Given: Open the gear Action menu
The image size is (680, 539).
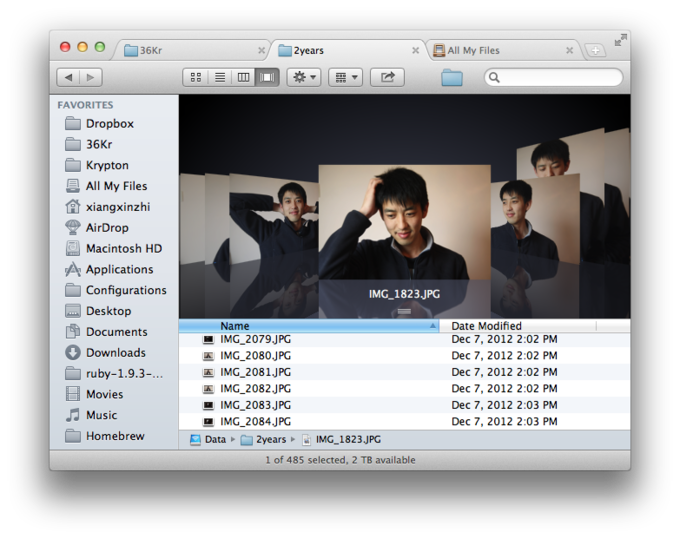Looking at the screenshot, I should click(304, 78).
